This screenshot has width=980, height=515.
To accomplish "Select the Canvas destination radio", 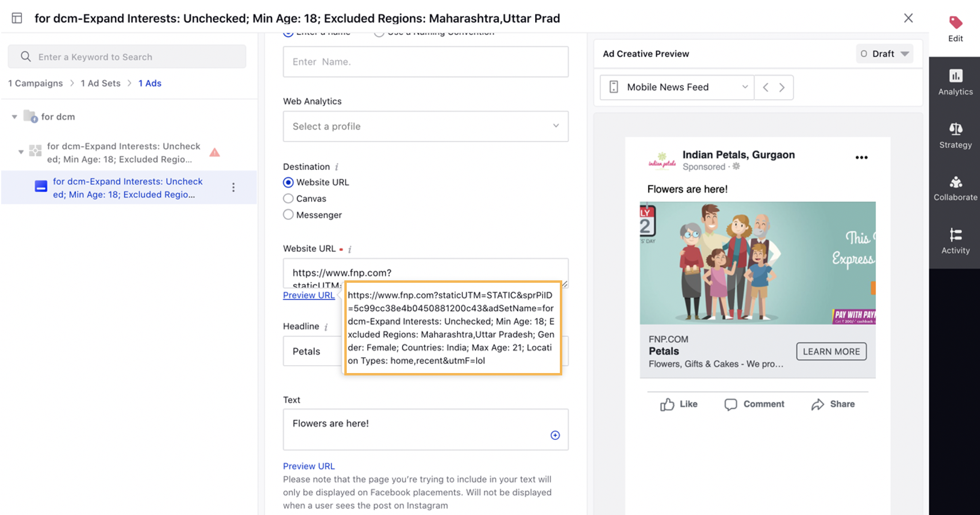I will click(x=288, y=199).
